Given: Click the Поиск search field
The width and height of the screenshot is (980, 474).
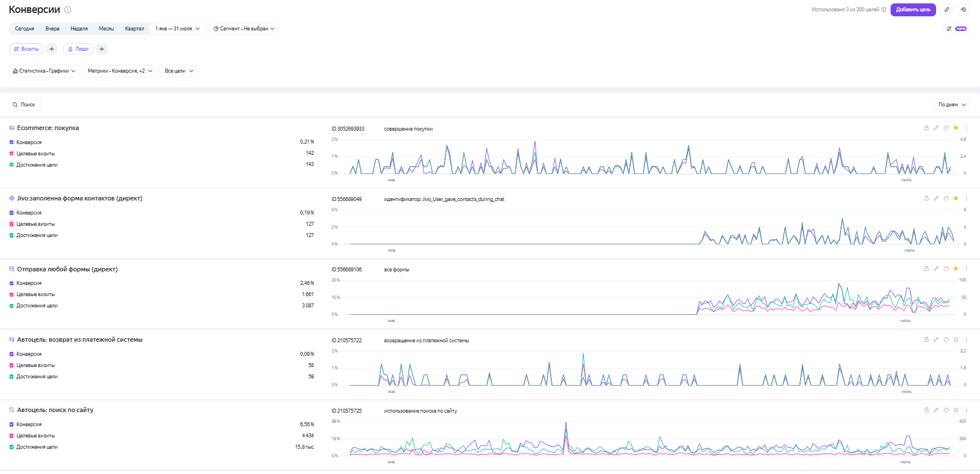Looking at the screenshot, I should click(25, 105).
